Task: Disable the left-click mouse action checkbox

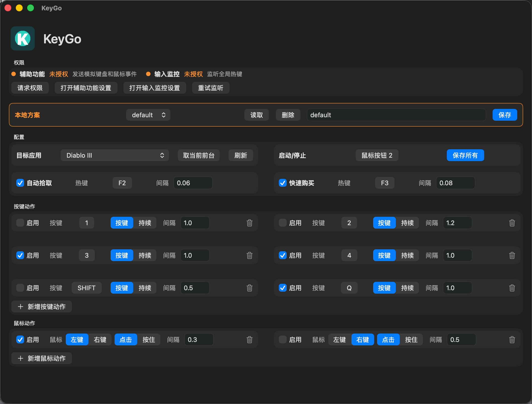Action: pyautogui.click(x=20, y=340)
